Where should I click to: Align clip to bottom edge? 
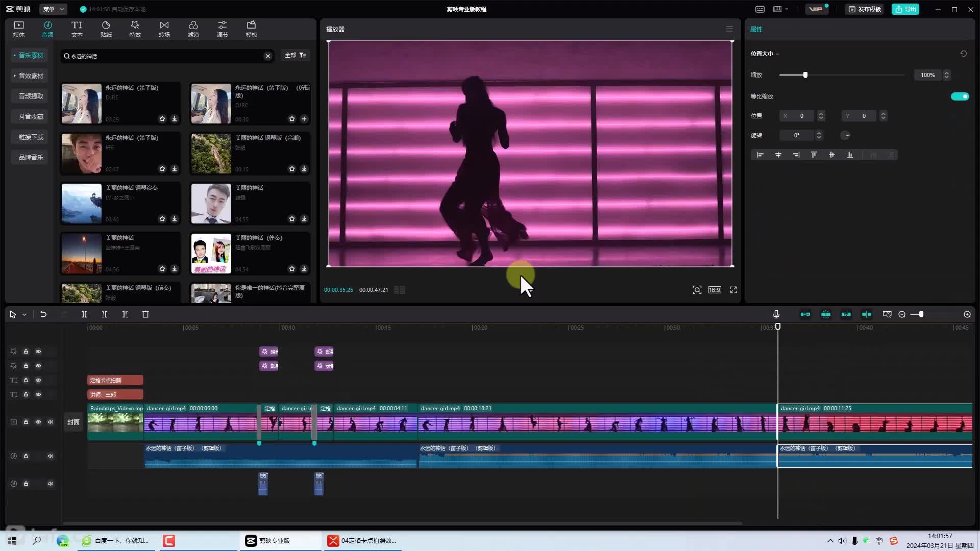[x=850, y=155]
